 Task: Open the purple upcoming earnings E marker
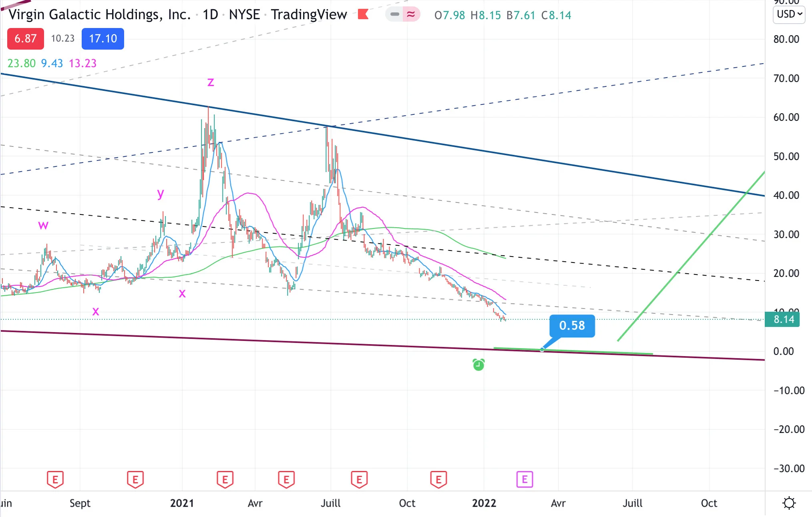[525, 479]
